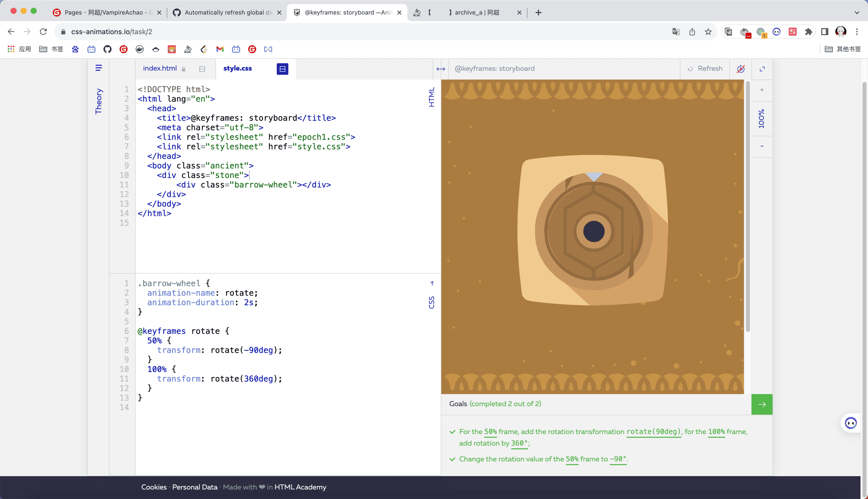
Task: Zoom out preview with minus icon
Action: tap(762, 146)
